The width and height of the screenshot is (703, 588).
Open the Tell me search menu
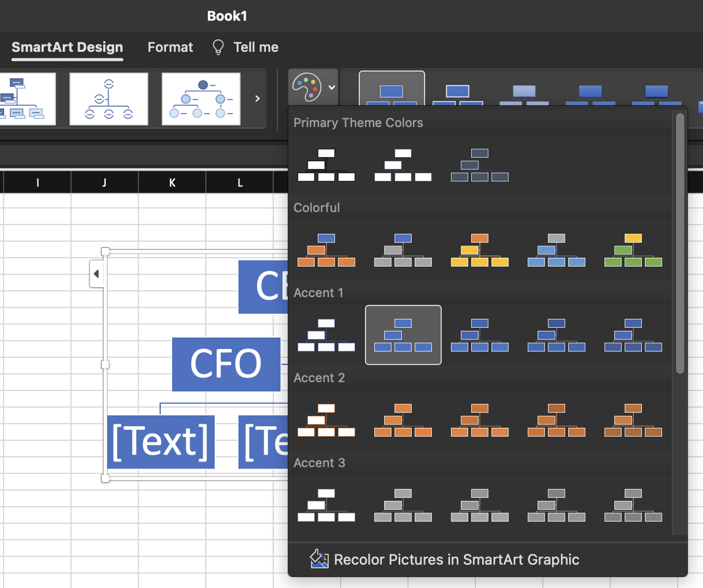pos(245,47)
